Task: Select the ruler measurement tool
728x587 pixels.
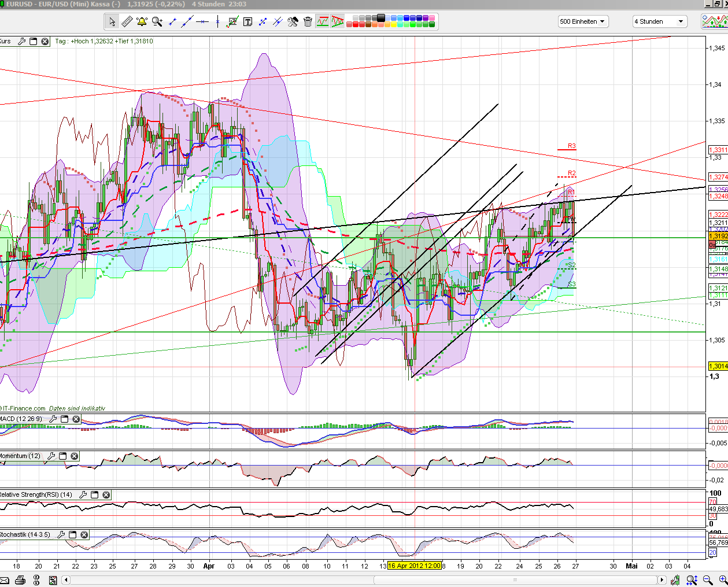Action: point(127,21)
